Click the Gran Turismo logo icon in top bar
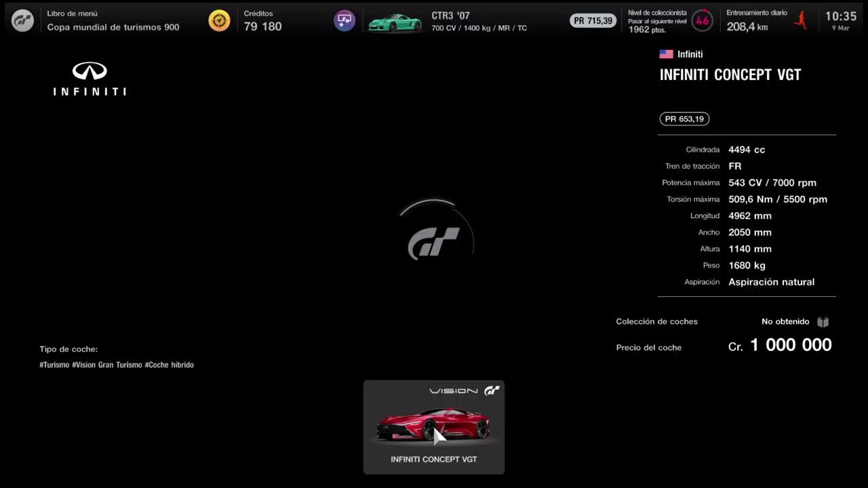This screenshot has width=868, height=488. click(x=23, y=20)
